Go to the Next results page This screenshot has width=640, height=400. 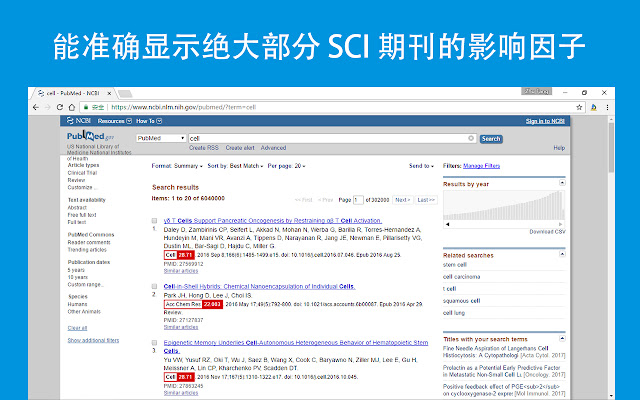click(x=402, y=200)
